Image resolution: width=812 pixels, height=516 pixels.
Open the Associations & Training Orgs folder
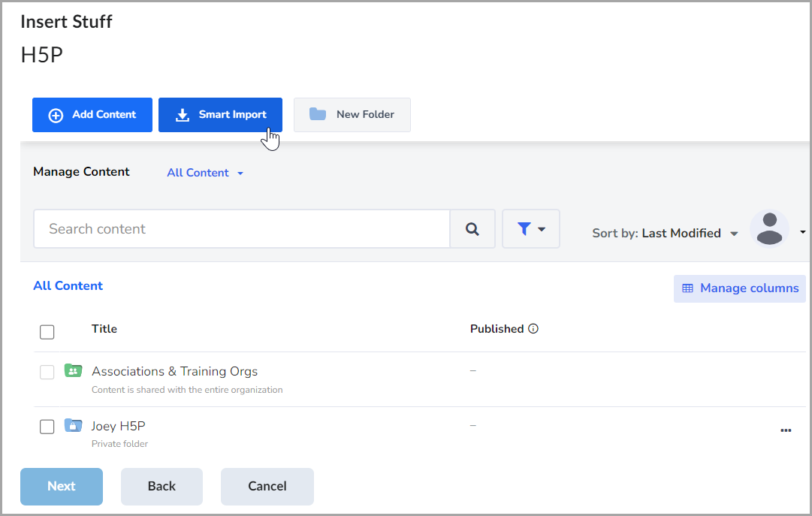click(x=174, y=371)
